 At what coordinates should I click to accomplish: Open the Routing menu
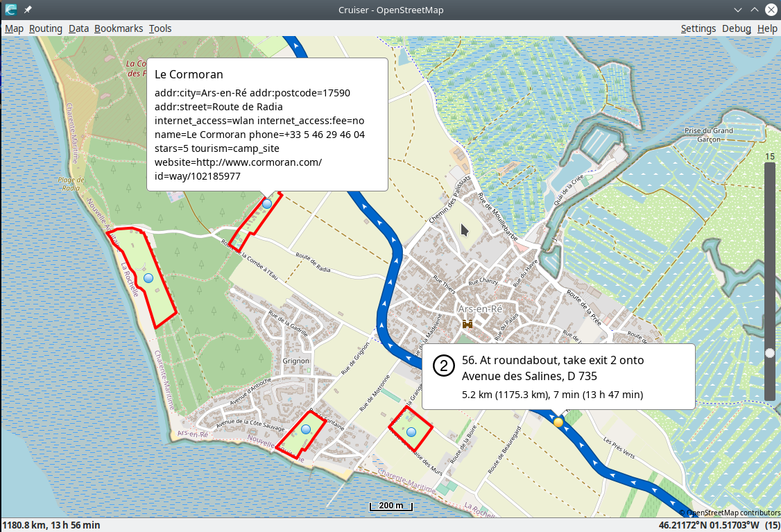45,28
